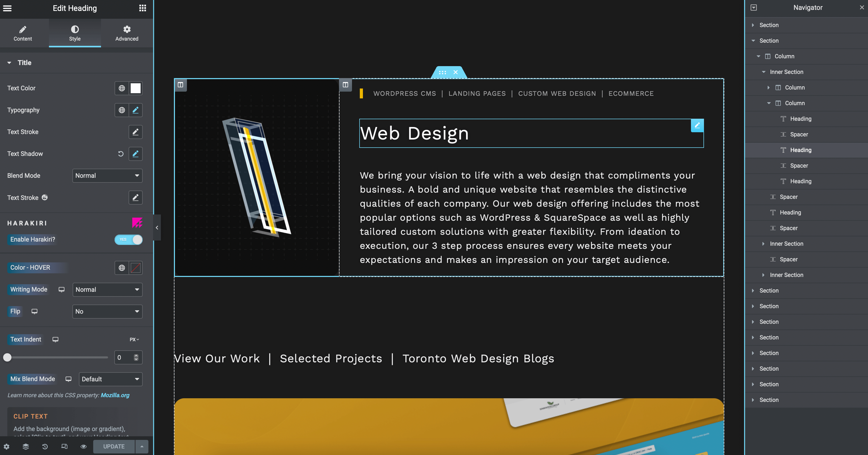Edit the text column handle icon
This screenshot has width=868, height=455.
(345, 85)
